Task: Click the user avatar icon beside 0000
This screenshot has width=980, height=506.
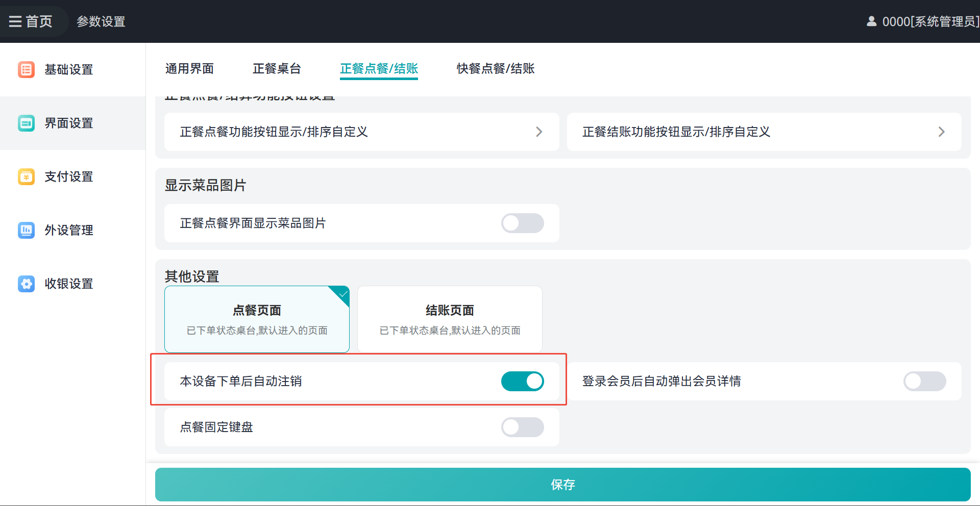Action: point(871,21)
